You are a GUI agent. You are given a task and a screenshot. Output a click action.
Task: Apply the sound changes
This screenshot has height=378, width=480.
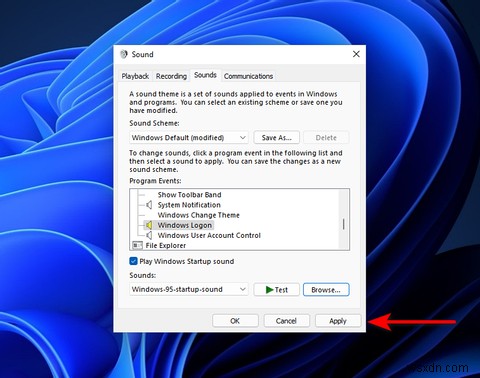point(338,321)
